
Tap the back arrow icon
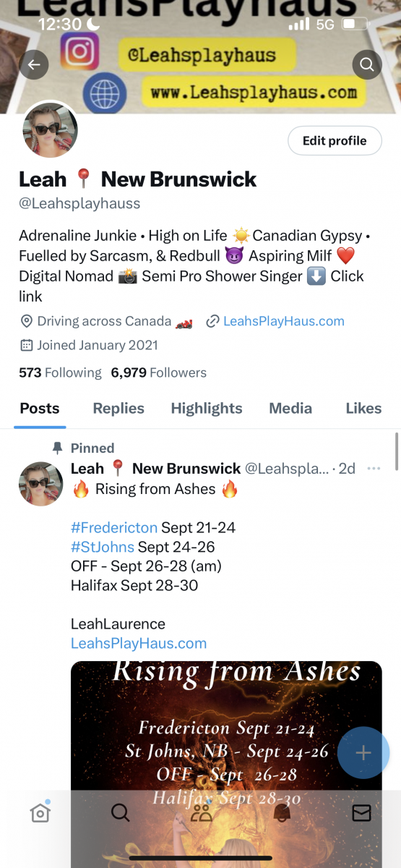pyautogui.click(x=34, y=65)
